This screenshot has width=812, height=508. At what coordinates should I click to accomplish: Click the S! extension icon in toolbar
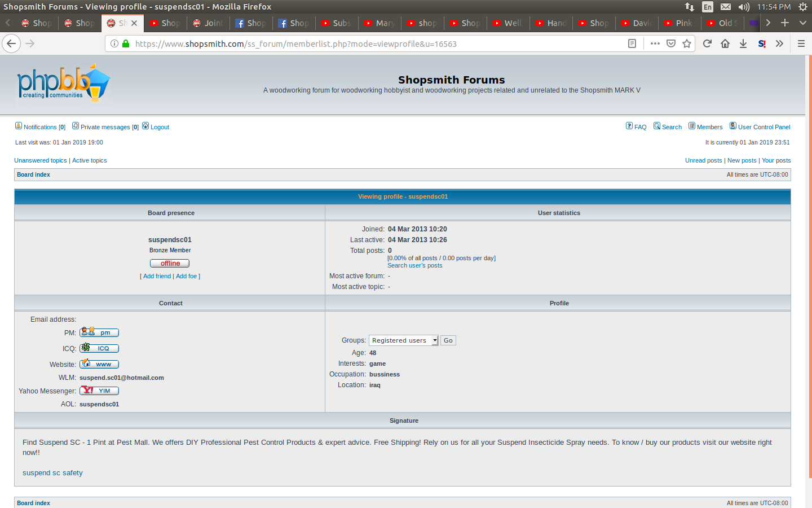click(x=762, y=43)
